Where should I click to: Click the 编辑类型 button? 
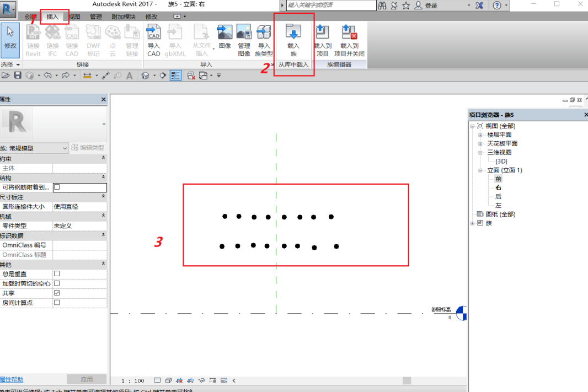[x=88, y=148]
